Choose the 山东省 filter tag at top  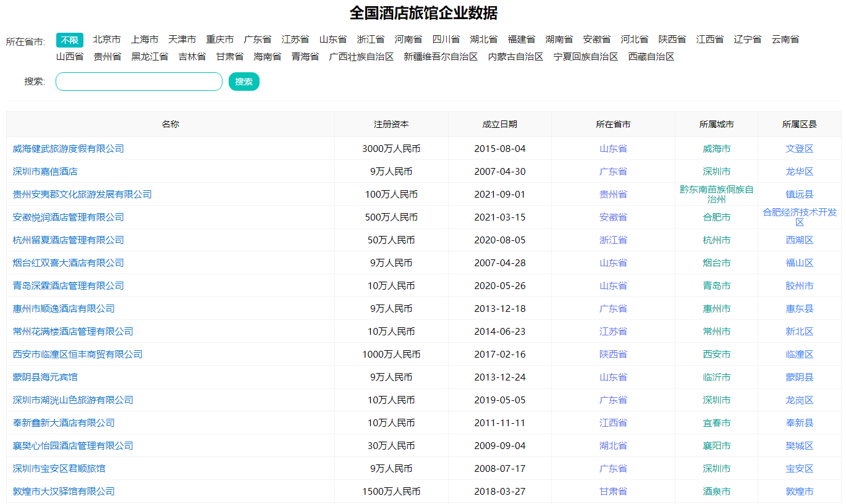(x=333, y=40)
